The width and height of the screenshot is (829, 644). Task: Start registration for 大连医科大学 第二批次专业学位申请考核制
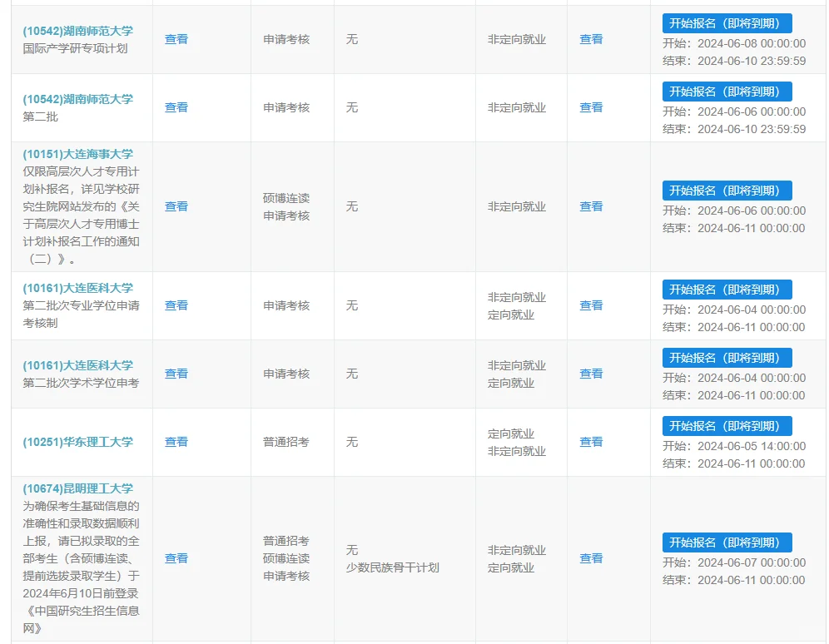tap(727, 290)
